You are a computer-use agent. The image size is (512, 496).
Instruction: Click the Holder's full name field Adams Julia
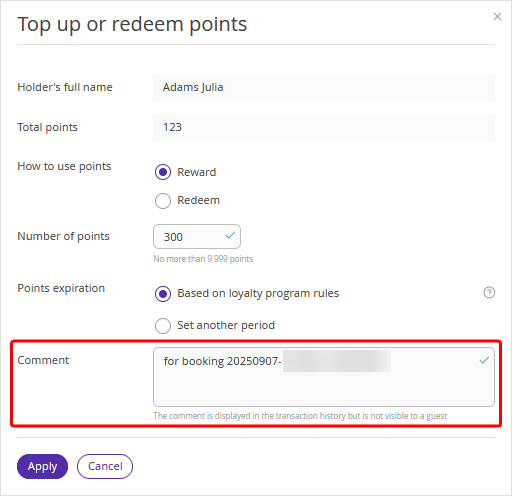pos(324,88)
